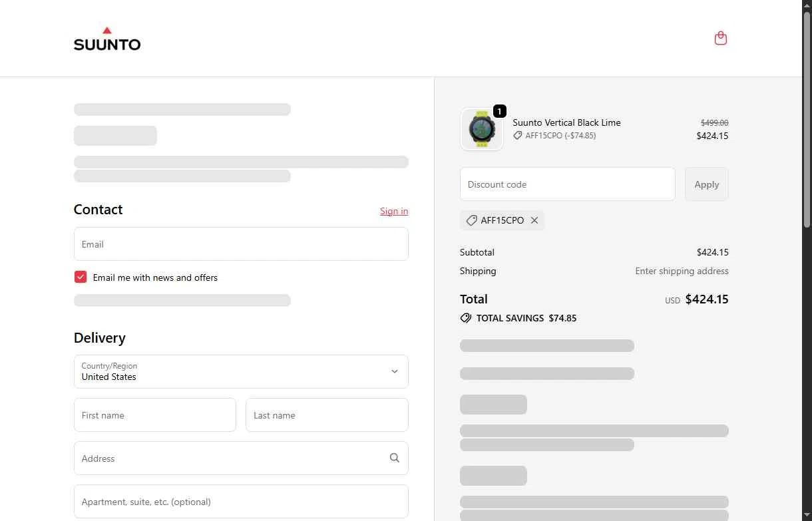
Task: Focus the Email input field
Action: 241,244
